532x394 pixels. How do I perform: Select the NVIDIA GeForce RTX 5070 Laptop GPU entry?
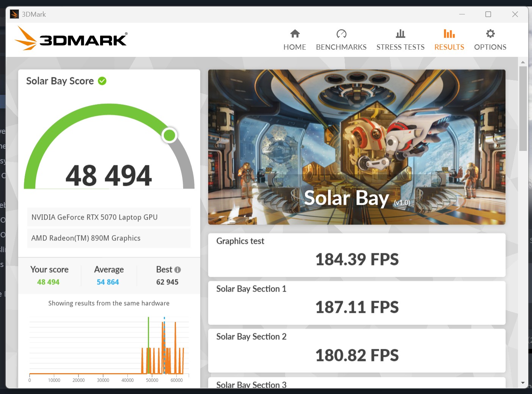(x=109, y=217)
